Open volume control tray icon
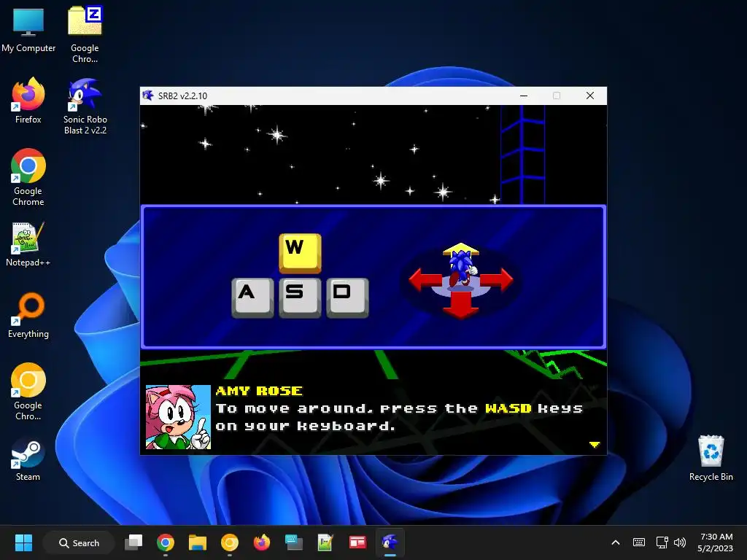The height and width of the screenshot is (560, 747). (680, 542)
